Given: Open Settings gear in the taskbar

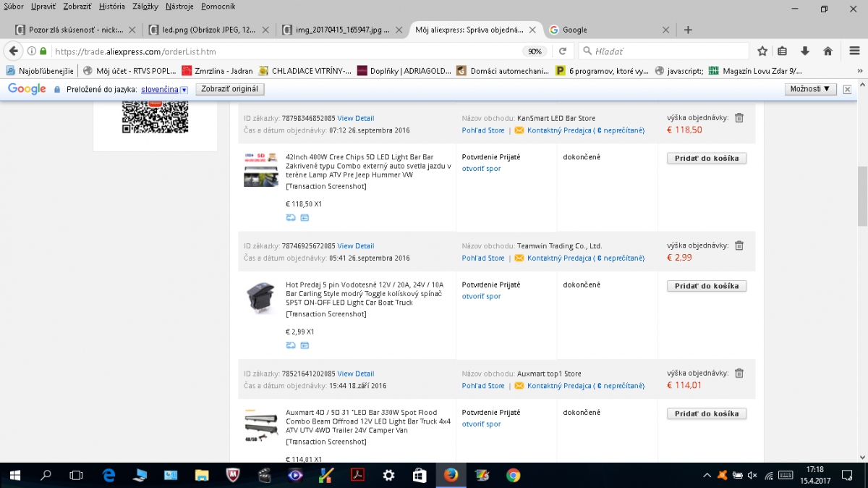Looking at the screenshot, I should 388,476.
